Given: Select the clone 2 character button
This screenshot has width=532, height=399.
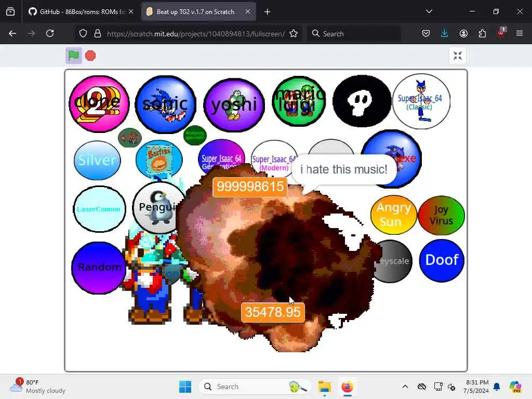Looking at the screenshot, I should [99, 103].
